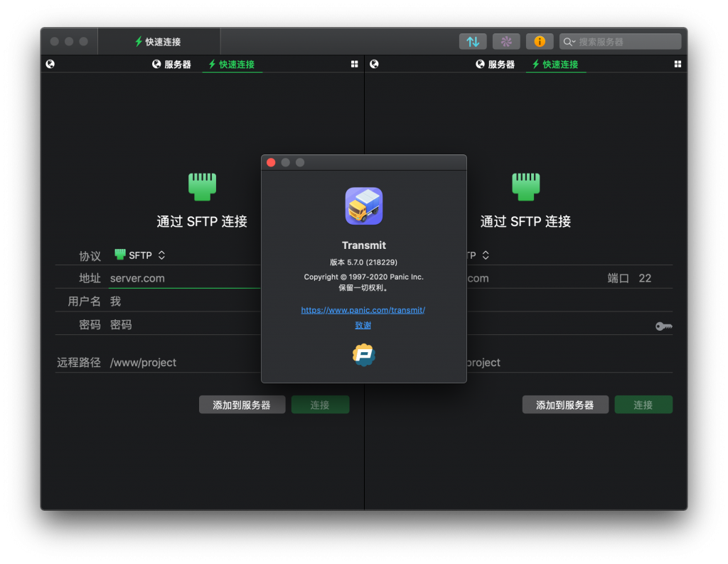Screen dimensions: 728x564
Task: Click the right pane green SFTP connector icon
Action: point(525,187)
